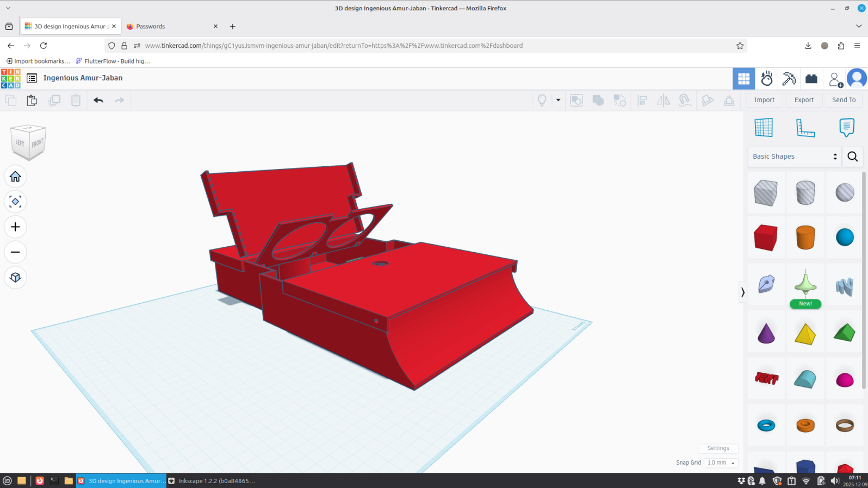868x488 pixels.
Task: Switch to 3D design grid view
Action: [743, 79]
